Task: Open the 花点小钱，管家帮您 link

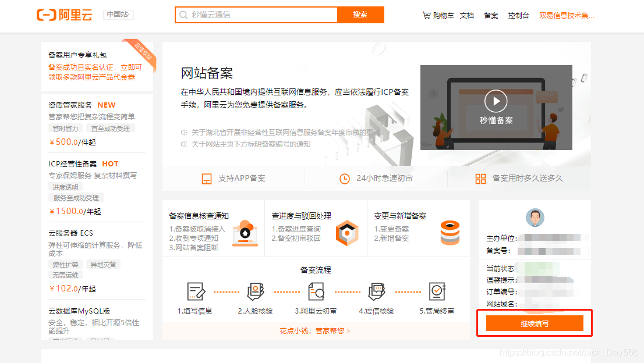Action: [x=314, y=330]
